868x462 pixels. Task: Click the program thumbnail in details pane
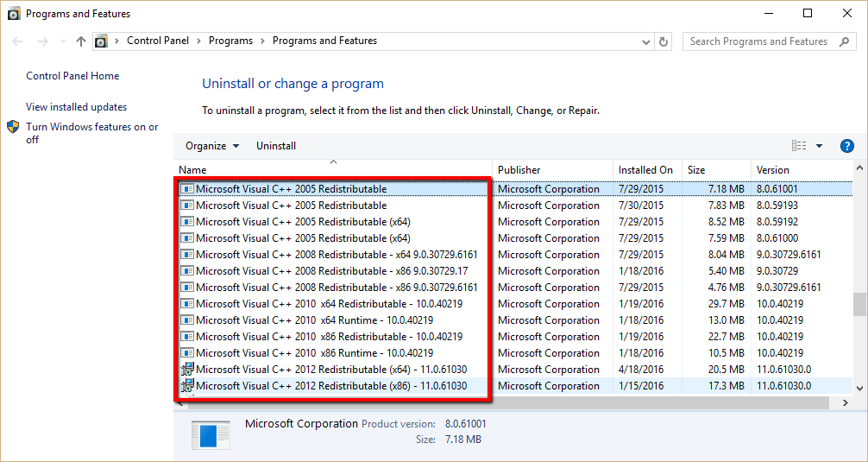(x=211, y=435)
